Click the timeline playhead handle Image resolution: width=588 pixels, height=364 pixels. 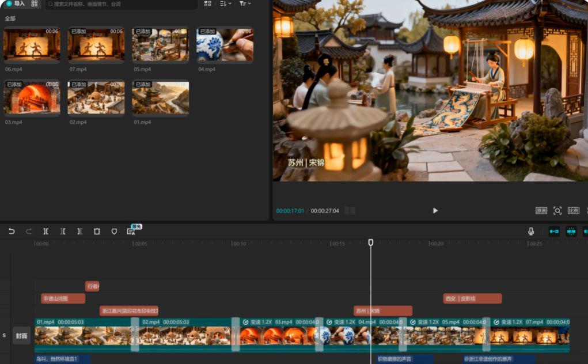(x=371, y=242)
